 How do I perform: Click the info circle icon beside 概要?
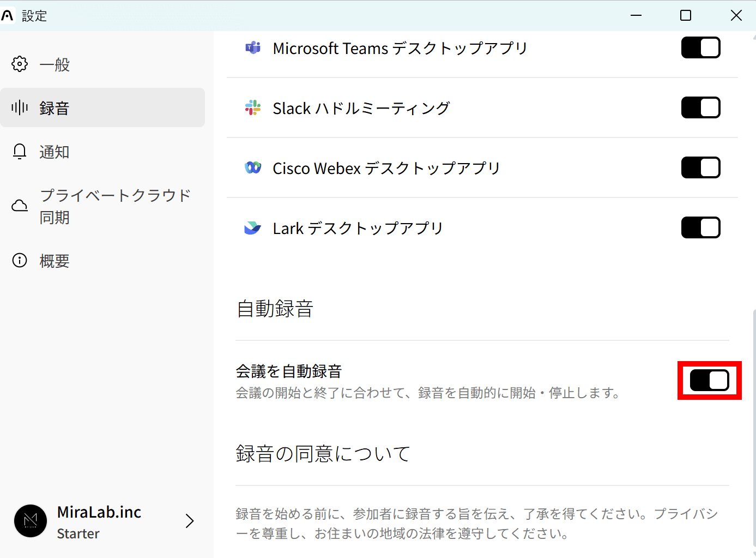pyautogui.click(x=20, y=260)
